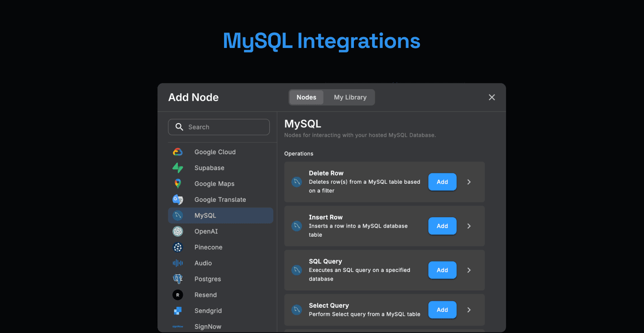Select the Nodes tab
Viewport: 644px width, 333px height.
tap(306, 97)
